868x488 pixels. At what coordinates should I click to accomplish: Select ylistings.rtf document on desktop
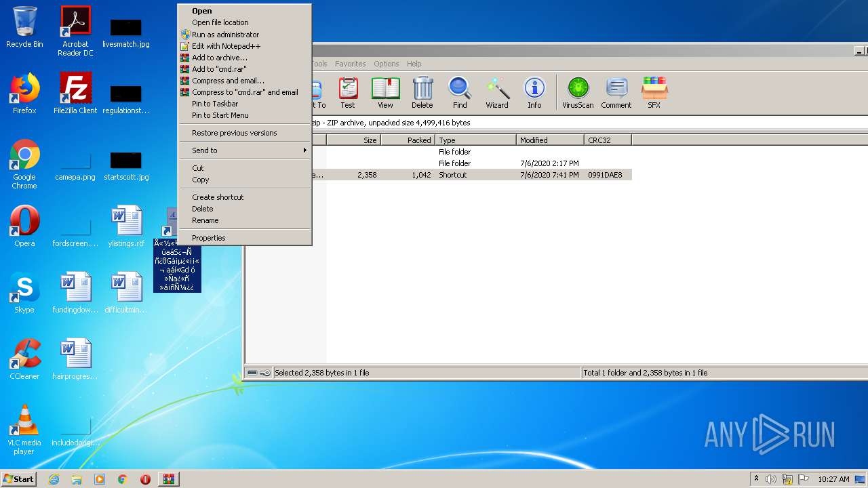pyautogui.click(x=126, y=226)
